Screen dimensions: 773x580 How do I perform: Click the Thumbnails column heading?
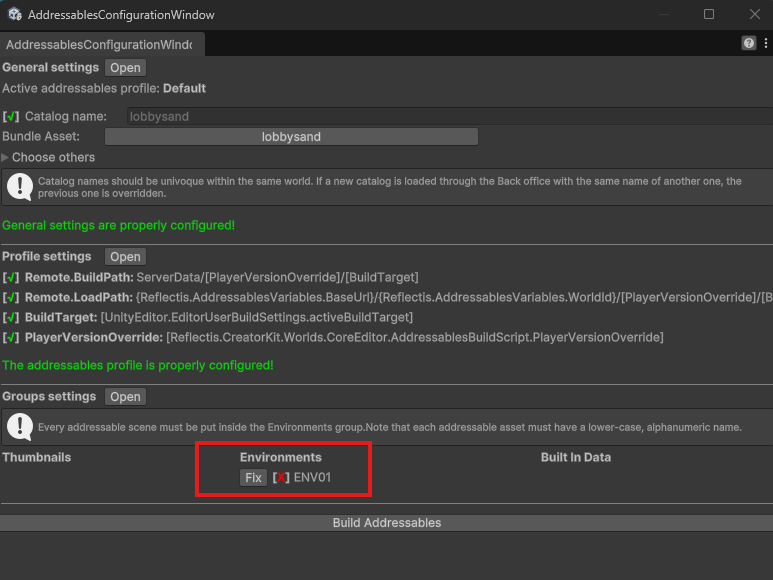click(36, 457)
